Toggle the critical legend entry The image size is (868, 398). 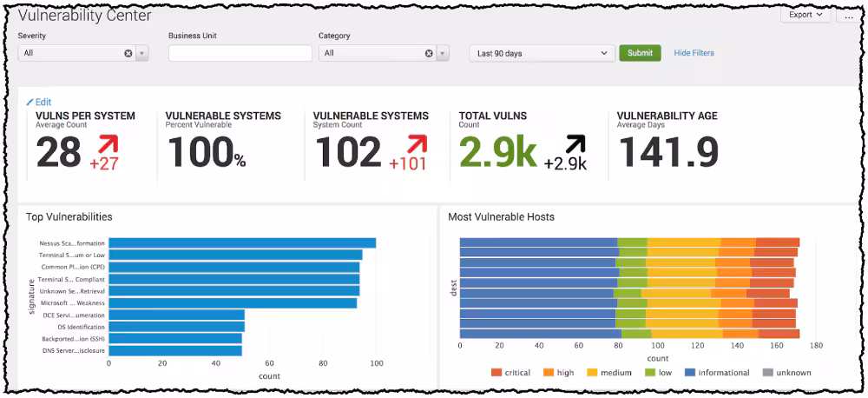pyautogui.click(x=510, y=373)
